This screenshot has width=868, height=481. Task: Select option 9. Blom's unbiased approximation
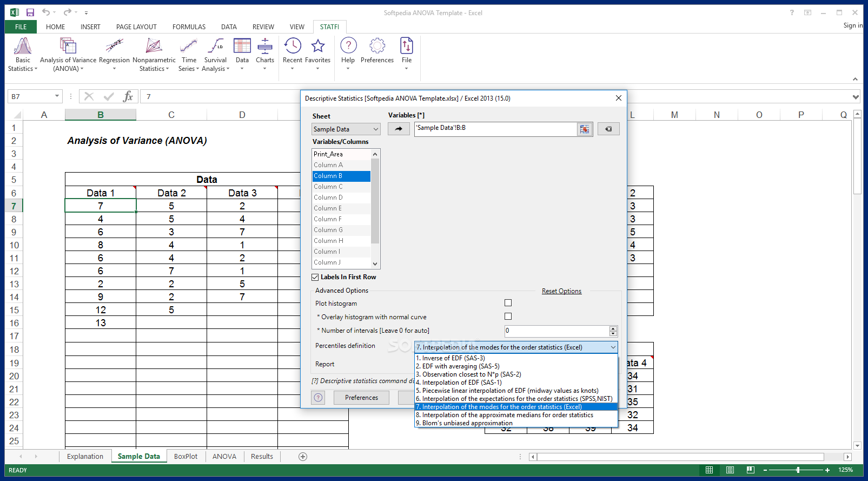516,423
